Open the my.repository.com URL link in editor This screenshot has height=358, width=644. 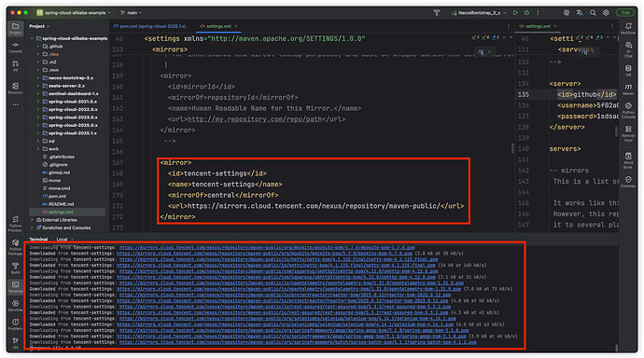(255, 119)
